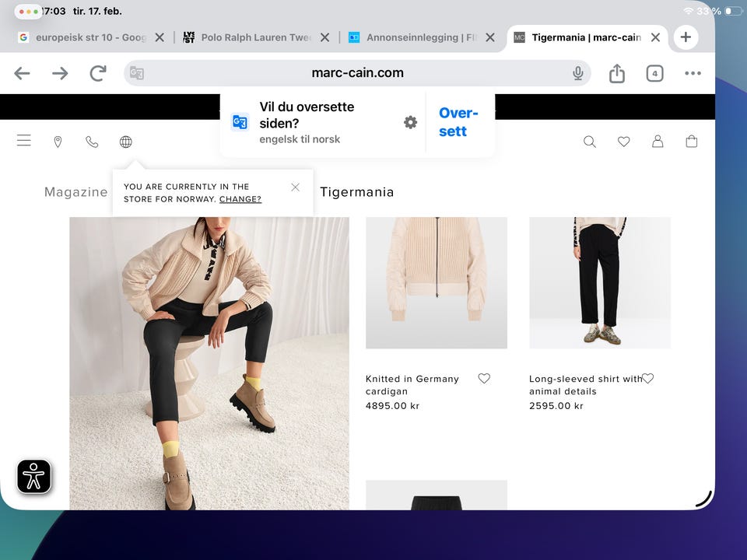Open Long-sleeved shirt with animal details

point(585,385)
